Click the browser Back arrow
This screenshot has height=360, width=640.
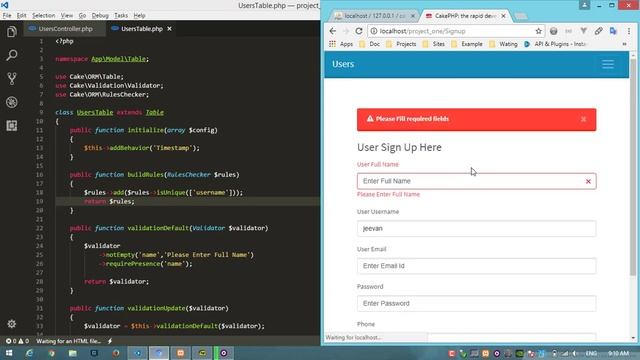coord(333,31)
